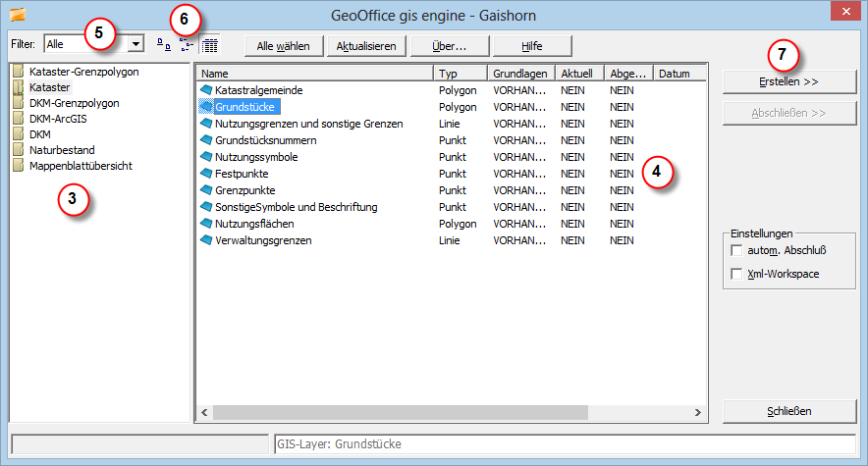Select the Naturbestand tree item
Image resolution: width=868 pixels, height=466 pixels.
point(62,150)
